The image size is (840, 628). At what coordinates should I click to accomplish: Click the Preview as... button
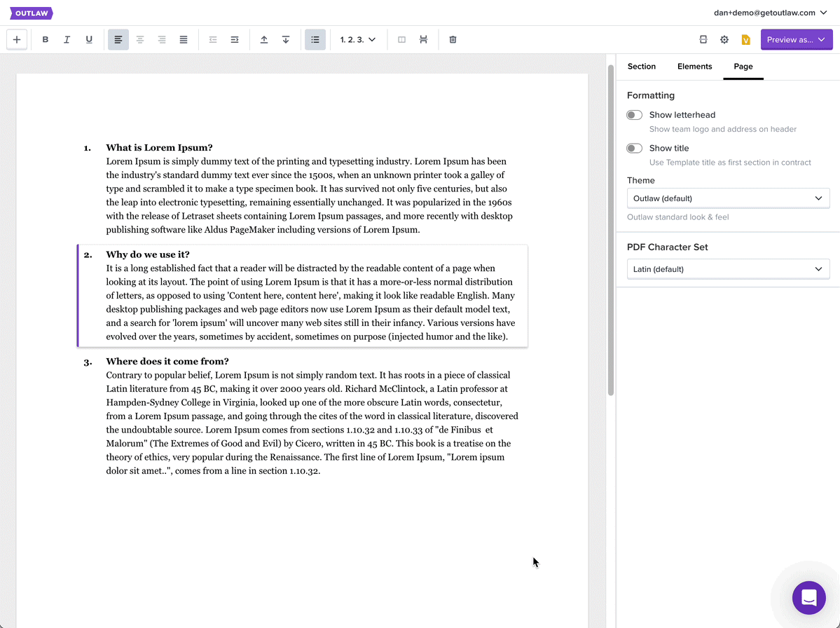[x=797, y=40]
